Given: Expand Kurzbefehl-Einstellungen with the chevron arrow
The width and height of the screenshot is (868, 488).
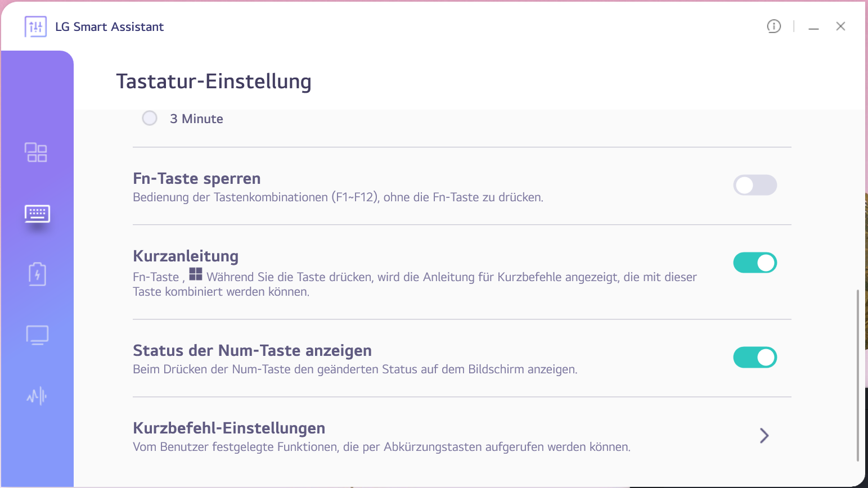Looking at the screenshot, I should (x=764, y=436).
